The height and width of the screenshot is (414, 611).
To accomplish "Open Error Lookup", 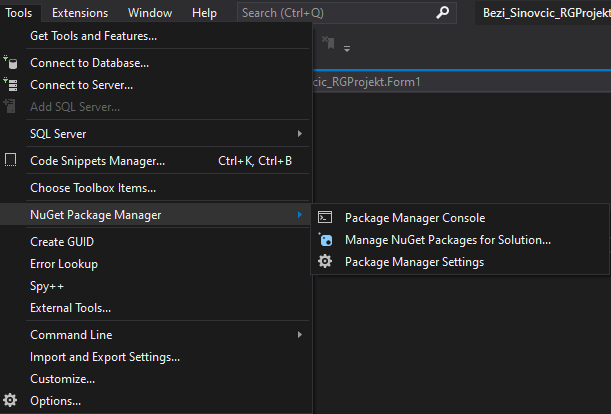I will [x=156, y=264].
